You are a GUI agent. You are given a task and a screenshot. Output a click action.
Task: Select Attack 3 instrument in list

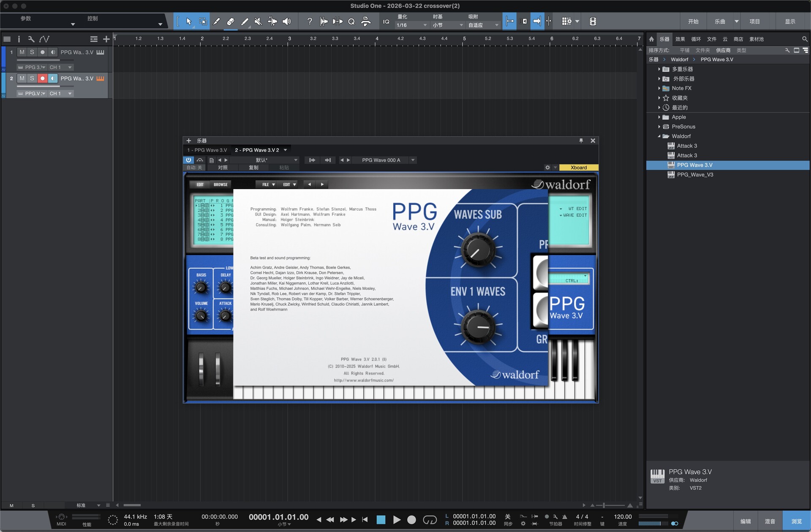pos(687,146)
